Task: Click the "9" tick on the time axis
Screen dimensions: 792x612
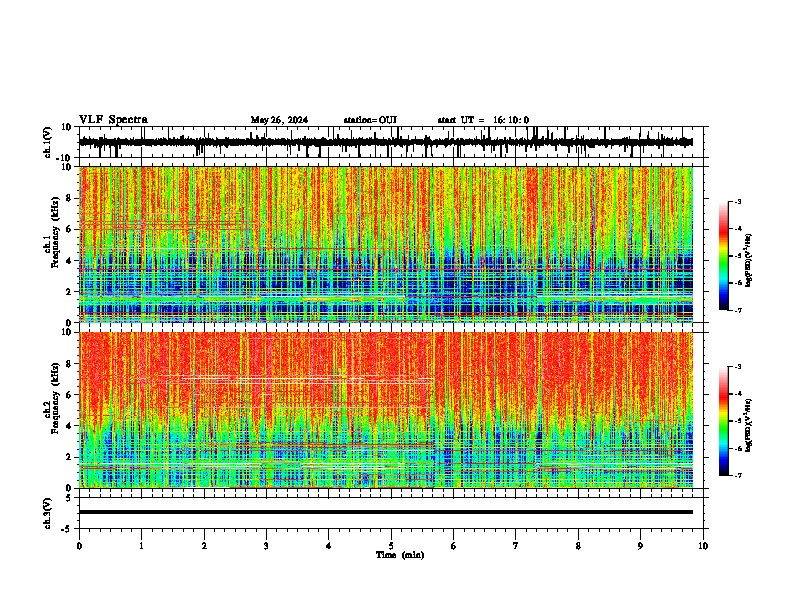Action: [x=640, y=546]
